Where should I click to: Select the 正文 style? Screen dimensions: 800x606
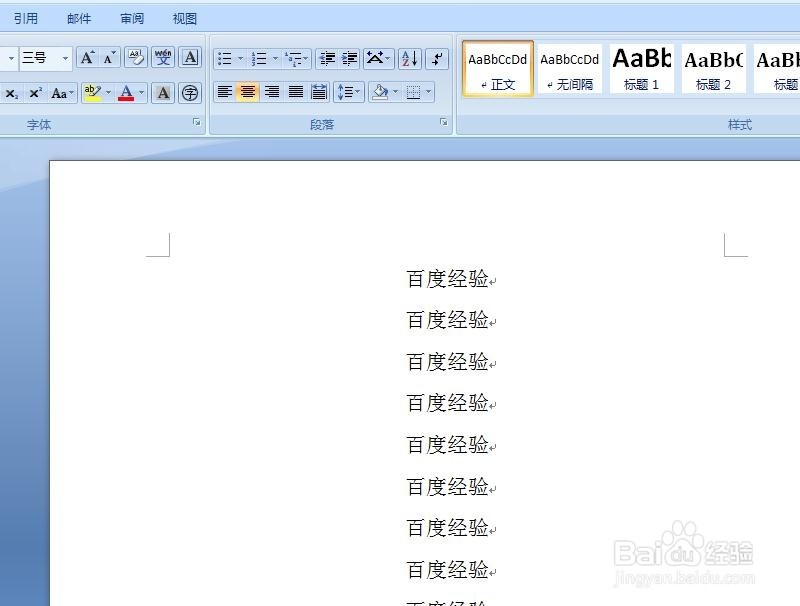coord(498,68)
